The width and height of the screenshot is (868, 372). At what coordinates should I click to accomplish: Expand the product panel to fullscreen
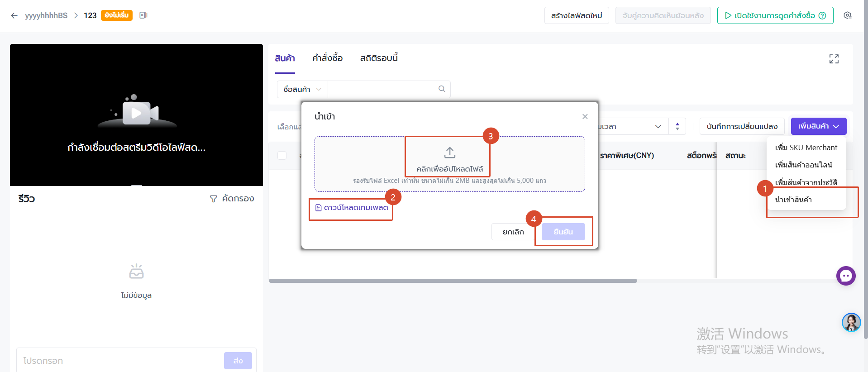pyautogui.click(x=834, y=59)
